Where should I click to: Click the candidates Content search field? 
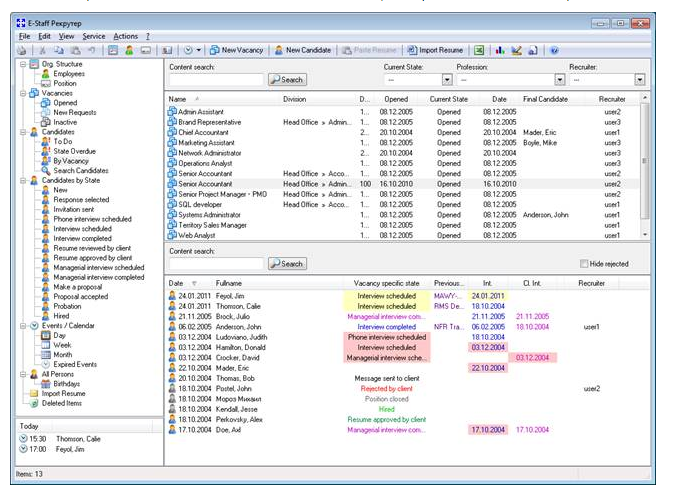coord(216,264)
